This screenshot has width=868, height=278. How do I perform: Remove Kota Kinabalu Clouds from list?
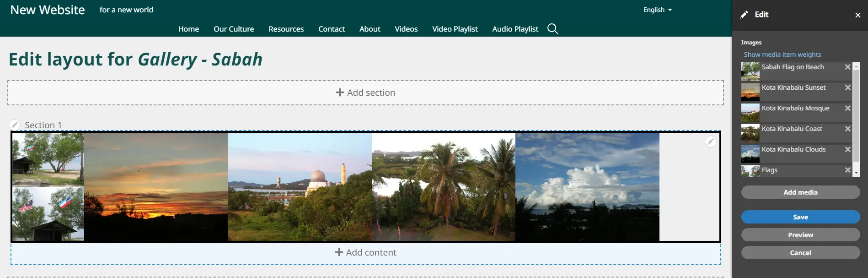[847, 149]
